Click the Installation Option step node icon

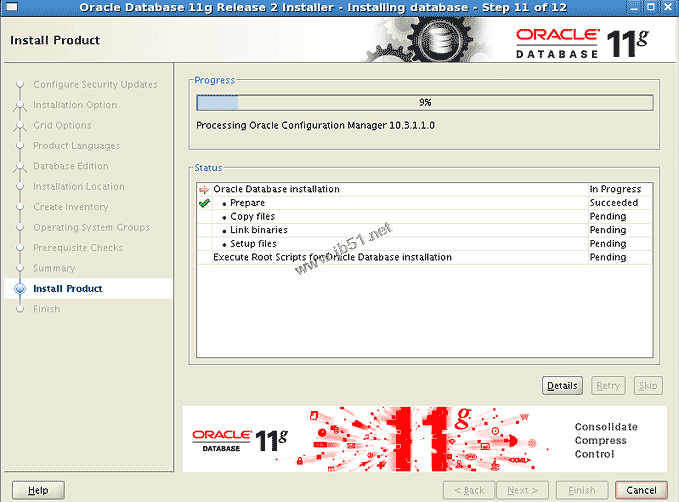click(20, 106)
